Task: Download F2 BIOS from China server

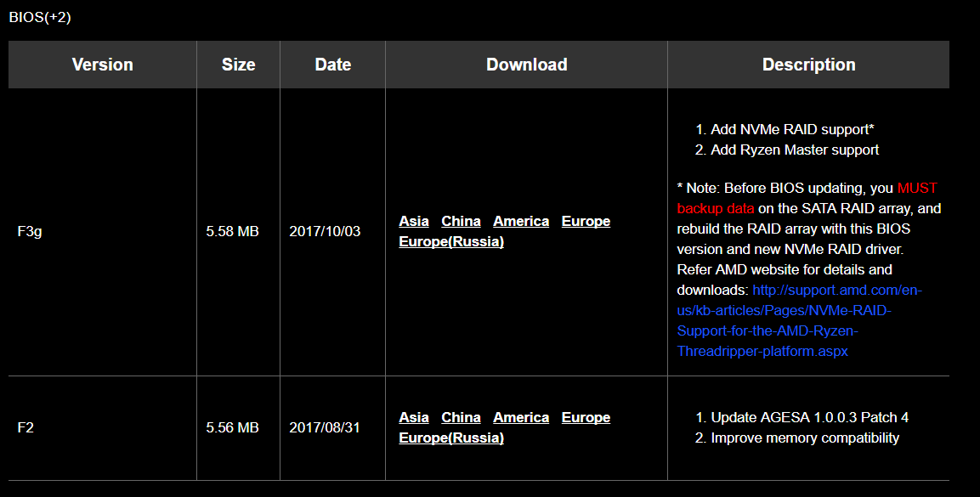Action: coord(461,417)
